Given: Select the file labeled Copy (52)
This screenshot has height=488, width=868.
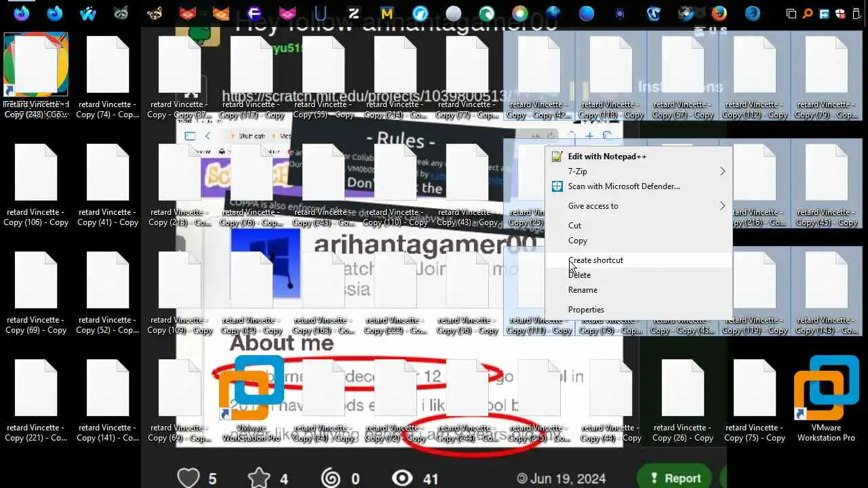Looking at the screenshot, I should click(x=107, y=292).
